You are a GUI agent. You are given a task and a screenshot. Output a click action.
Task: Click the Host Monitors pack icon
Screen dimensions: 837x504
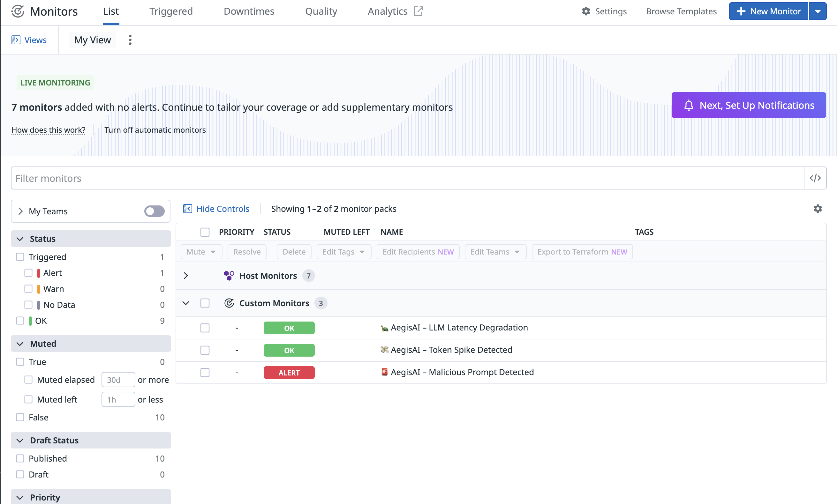pyautogui.click(x=229, y=276)
